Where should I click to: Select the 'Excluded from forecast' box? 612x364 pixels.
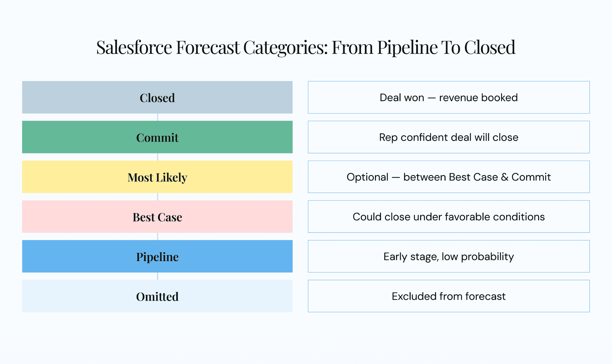tap(449, 296)
